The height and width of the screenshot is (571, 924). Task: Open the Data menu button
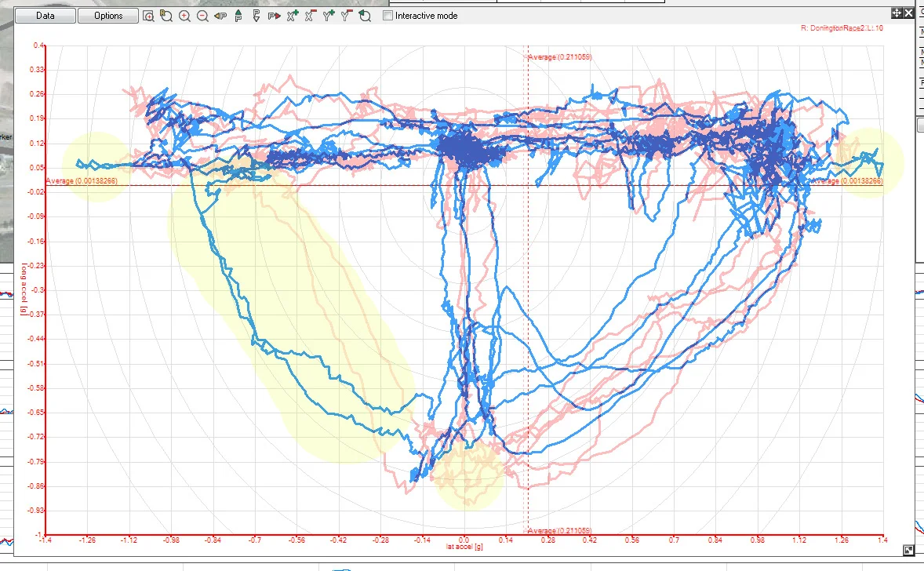point(45,16)
